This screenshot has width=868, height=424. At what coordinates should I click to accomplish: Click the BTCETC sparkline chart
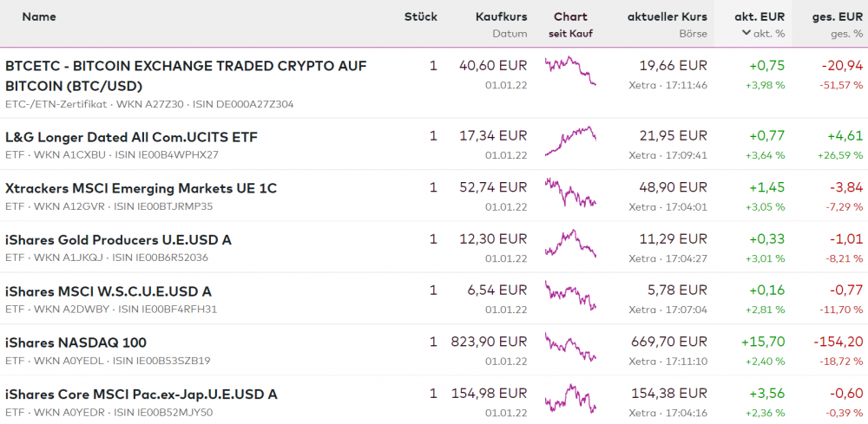(x=570, y=70)
